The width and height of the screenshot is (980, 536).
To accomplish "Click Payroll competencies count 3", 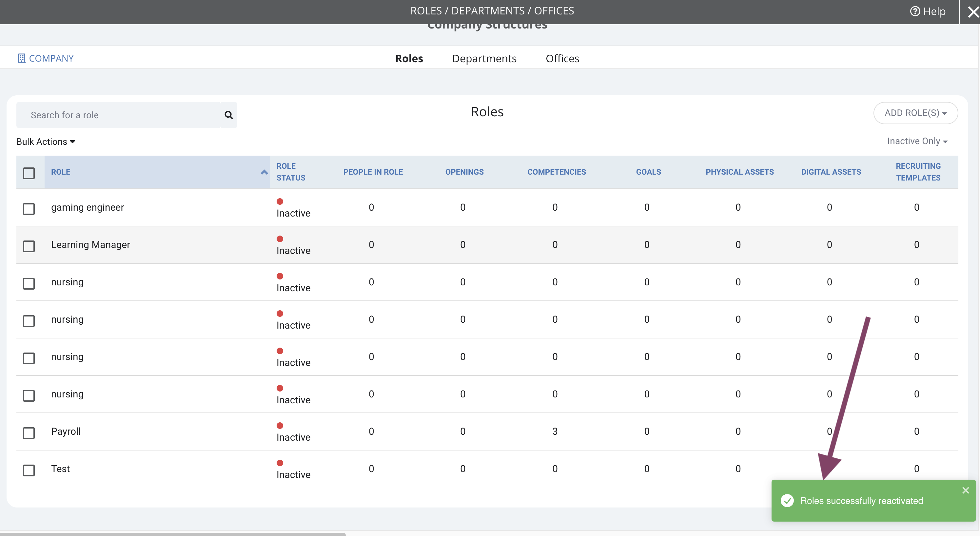I will coord(555,431).
